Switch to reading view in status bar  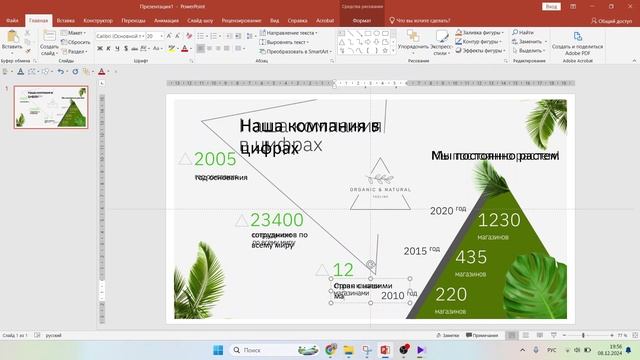[540, 335]
